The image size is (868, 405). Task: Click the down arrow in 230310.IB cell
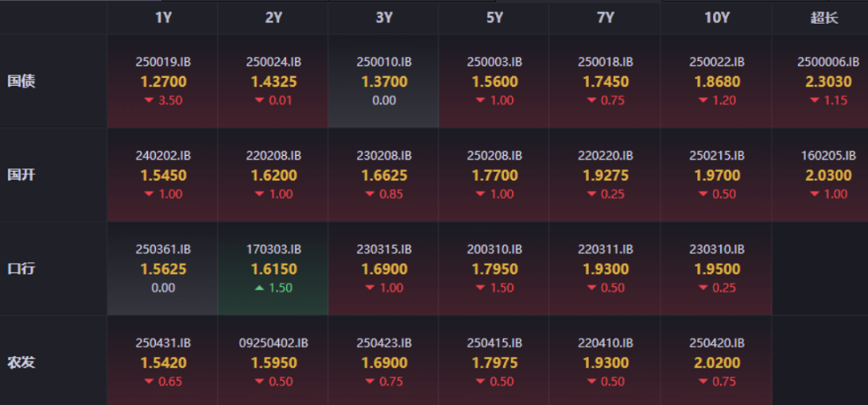point(702,288)
